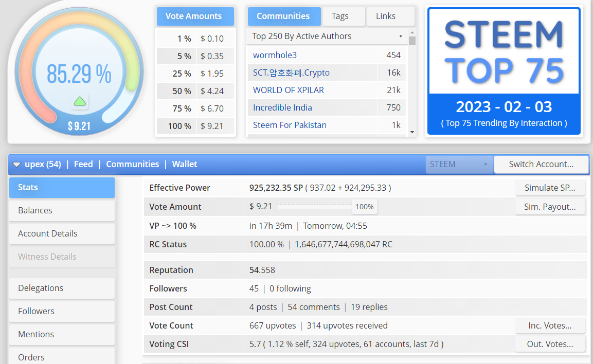Click the Simulate SP button
The image size is (593, 364).
(x=549, y=188)
